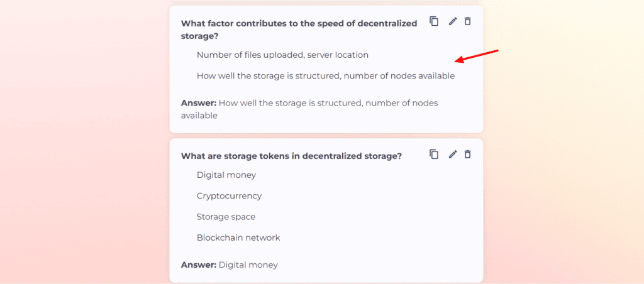Click the bold 'Answer:' label in tokens card

(x=199, y=265)
